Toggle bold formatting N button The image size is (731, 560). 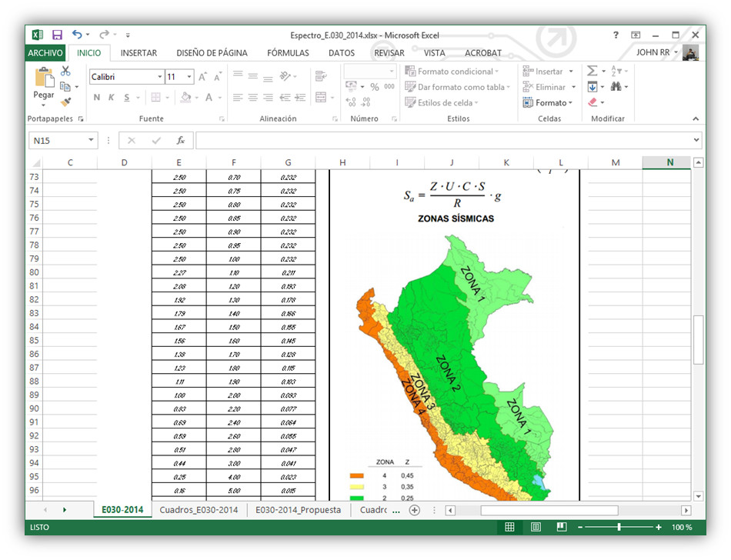97,98
